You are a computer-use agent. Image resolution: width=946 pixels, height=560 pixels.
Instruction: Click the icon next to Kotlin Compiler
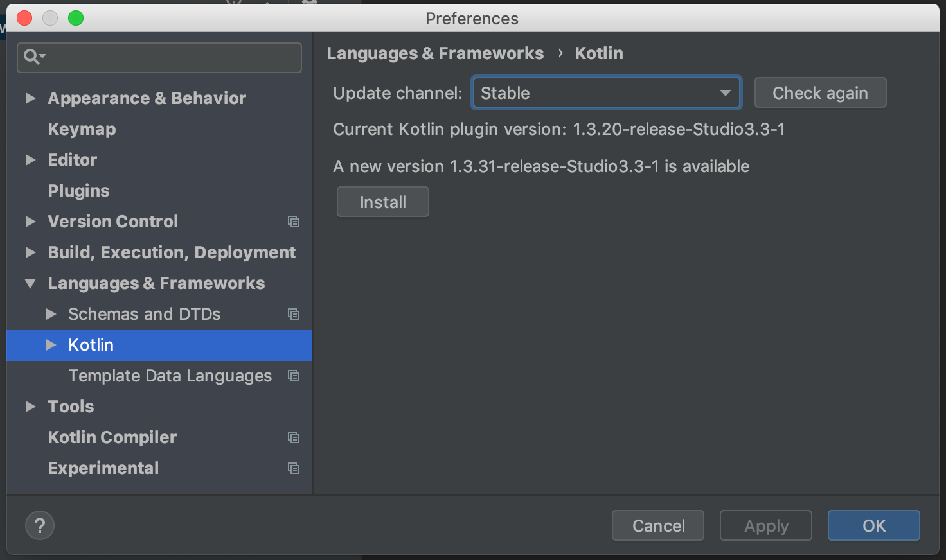click(294, 437)
